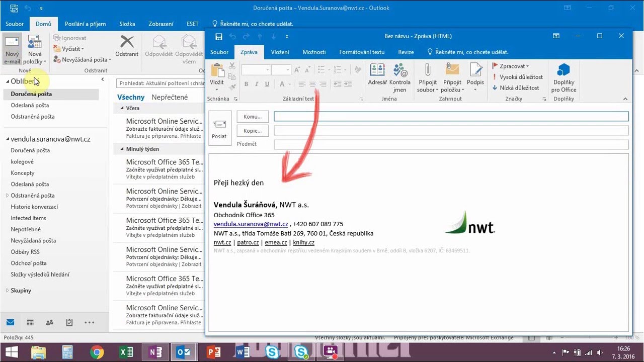Open Soubor menu in message window
The width and height of the screenshot is (644, 362).
[x=219, y=52]
